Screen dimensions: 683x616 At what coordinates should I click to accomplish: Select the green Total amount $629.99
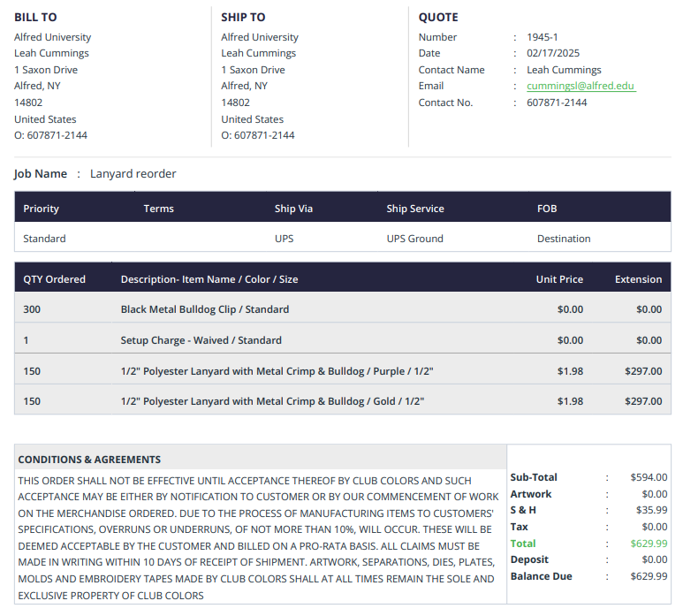click(649, 544)
